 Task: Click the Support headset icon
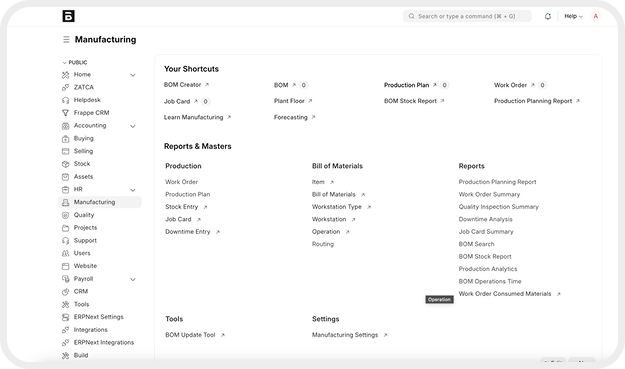[x=65, y=241]
